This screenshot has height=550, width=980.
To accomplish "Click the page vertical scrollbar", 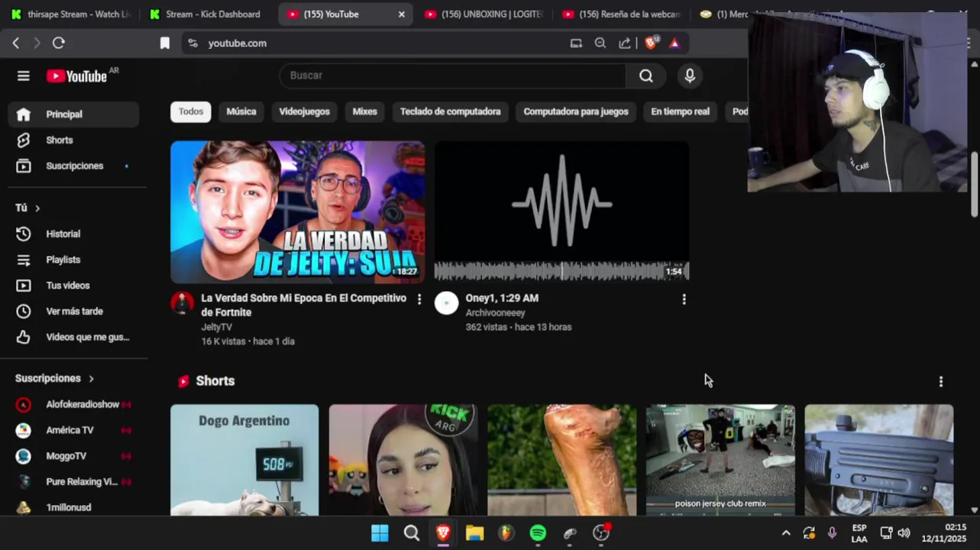I will pos(974,185).
